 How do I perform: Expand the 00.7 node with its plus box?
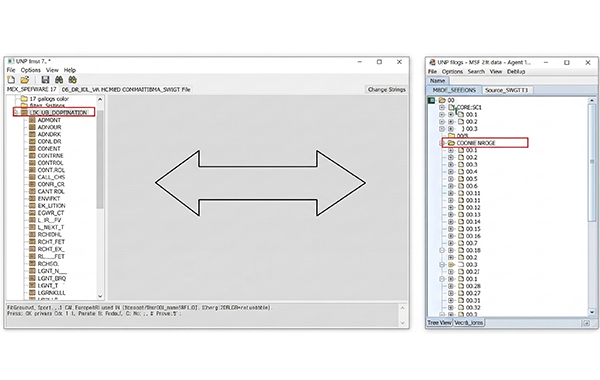pos(451,243)
